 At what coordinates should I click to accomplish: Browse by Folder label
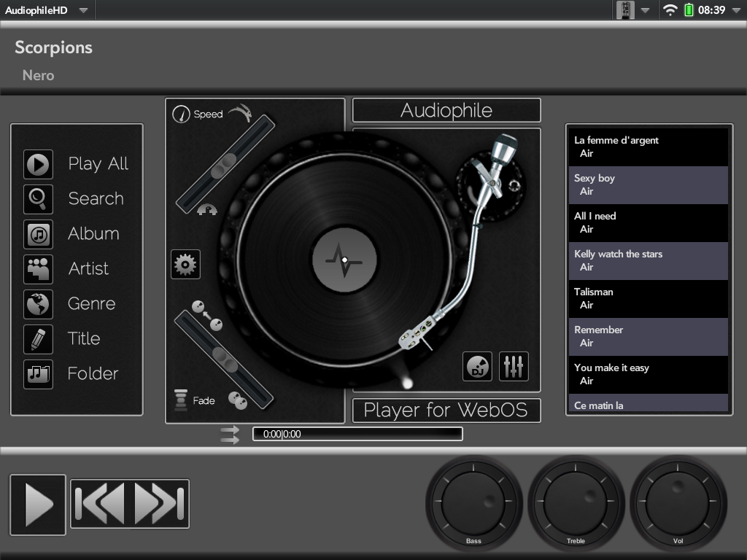pos(93,374)
